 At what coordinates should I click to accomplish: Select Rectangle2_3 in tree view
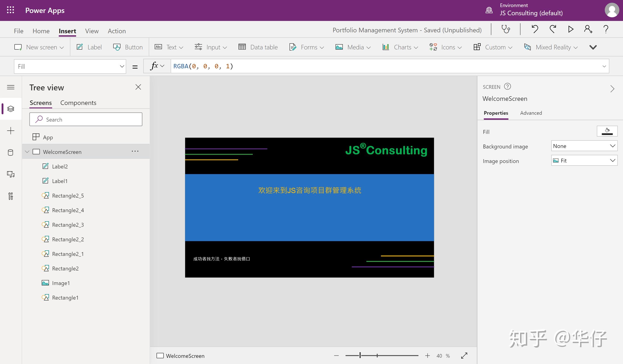[86, 225]
